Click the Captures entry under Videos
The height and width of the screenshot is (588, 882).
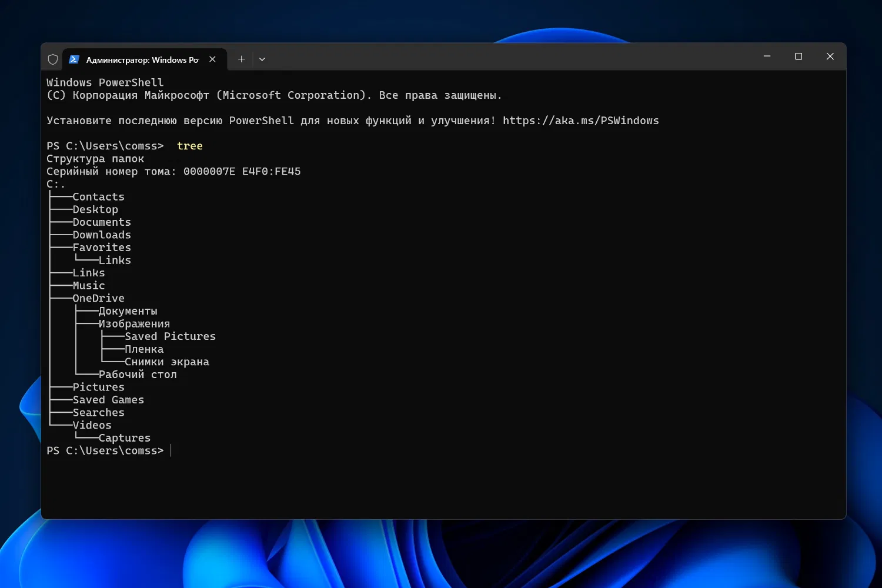point(125,438)
